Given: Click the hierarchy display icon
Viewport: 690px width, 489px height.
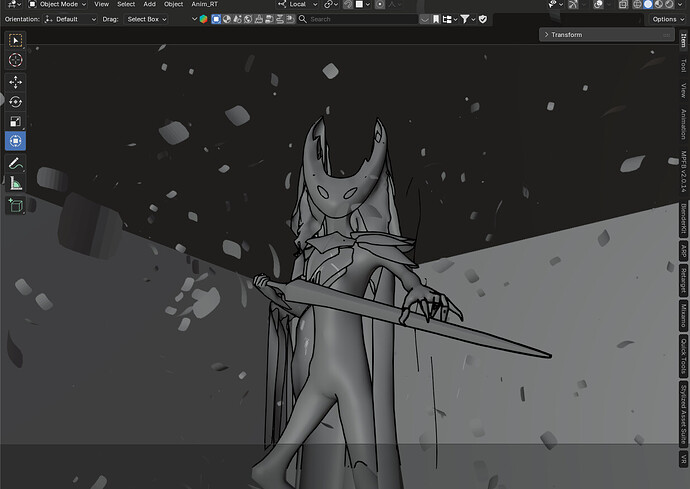Looking at the screenshot, I should (447, 19).
